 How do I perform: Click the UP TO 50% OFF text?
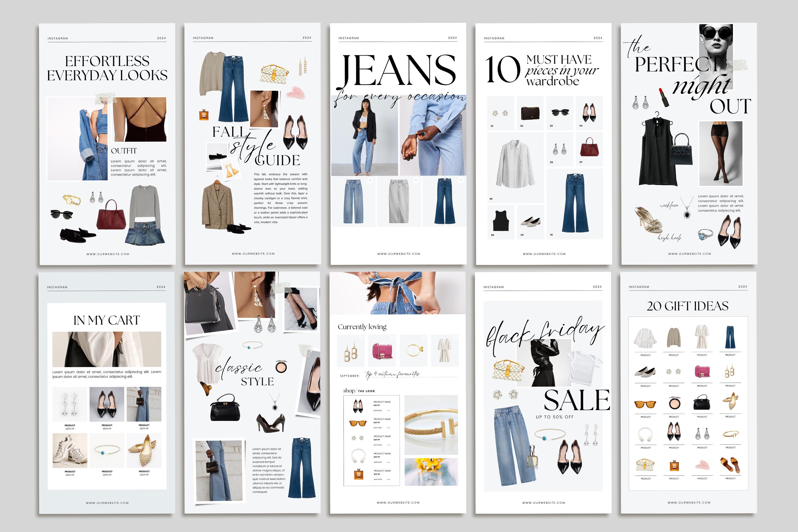(x=555, y=417)
